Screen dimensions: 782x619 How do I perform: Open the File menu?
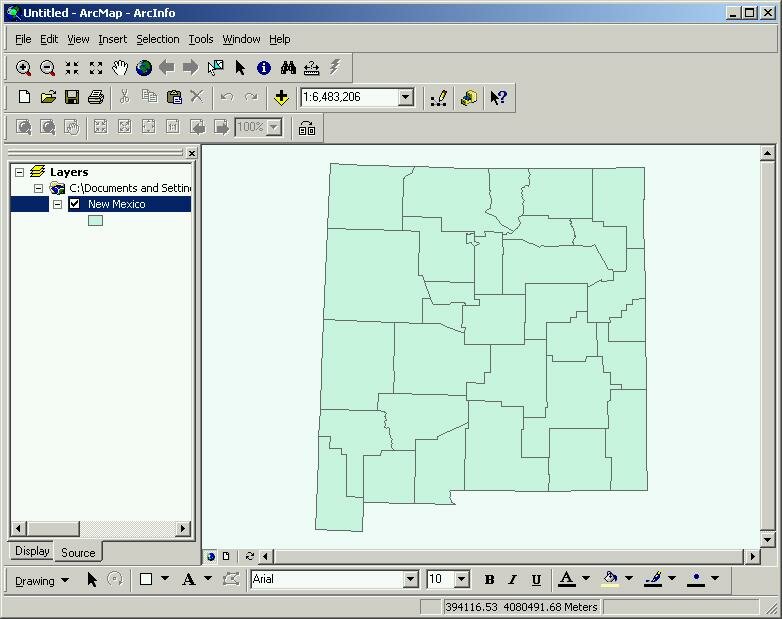[x=23, y=39]
